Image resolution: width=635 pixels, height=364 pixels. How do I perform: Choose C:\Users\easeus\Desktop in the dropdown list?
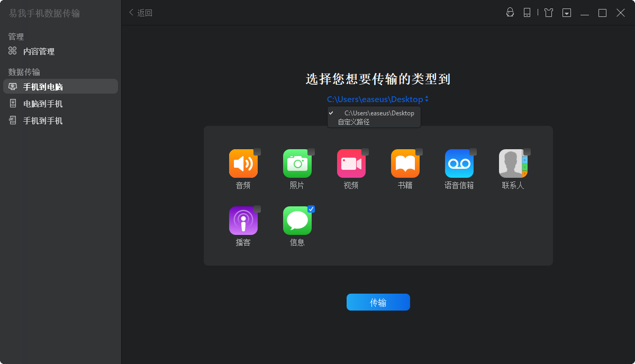[374, 113]
